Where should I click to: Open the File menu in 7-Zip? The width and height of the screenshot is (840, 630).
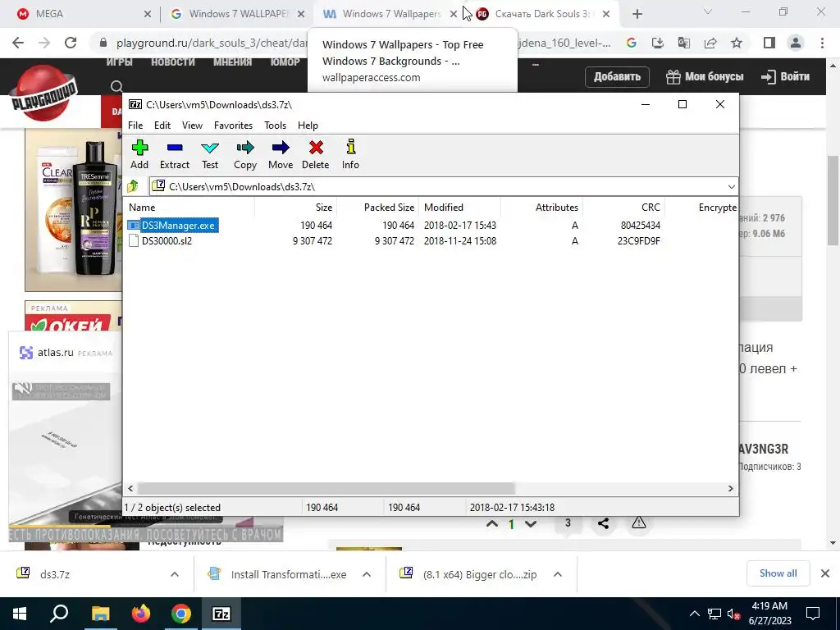(135, 126)
